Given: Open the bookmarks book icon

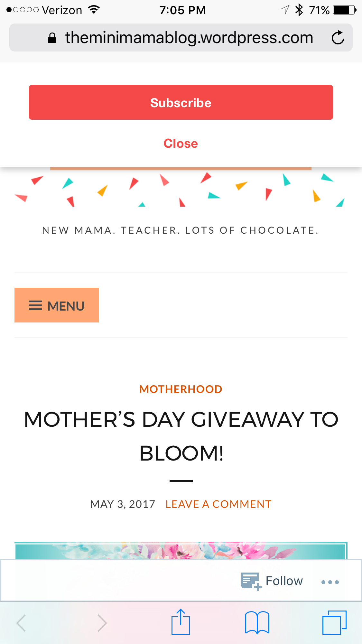Looking at the screenshot, I should [257, 622].
